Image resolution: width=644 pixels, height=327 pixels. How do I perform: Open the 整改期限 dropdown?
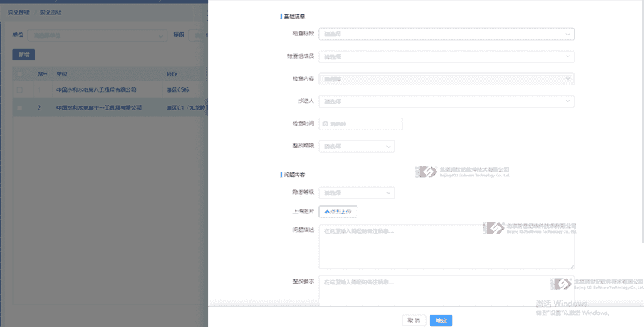pos(357,147)
